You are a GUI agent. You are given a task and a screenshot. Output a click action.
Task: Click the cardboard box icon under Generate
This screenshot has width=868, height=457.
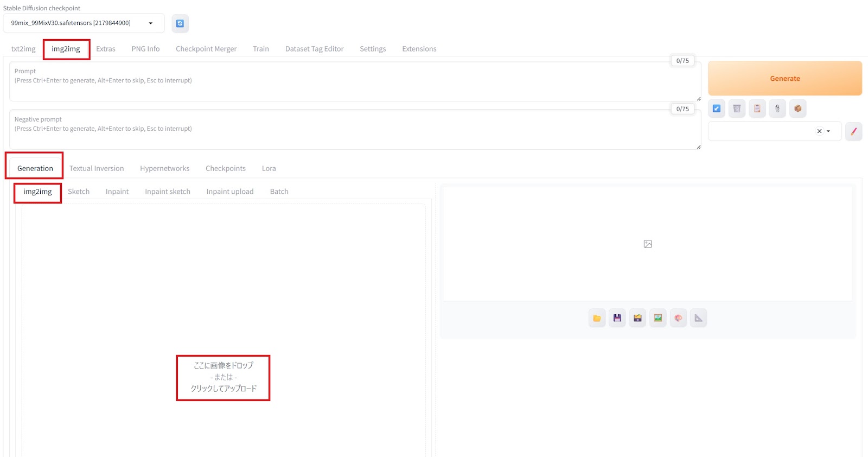point(797,109)
